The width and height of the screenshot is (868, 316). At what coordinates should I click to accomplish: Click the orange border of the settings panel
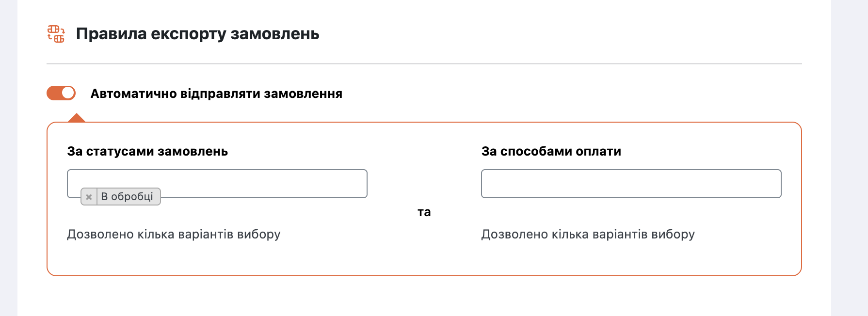click(424, 276)
